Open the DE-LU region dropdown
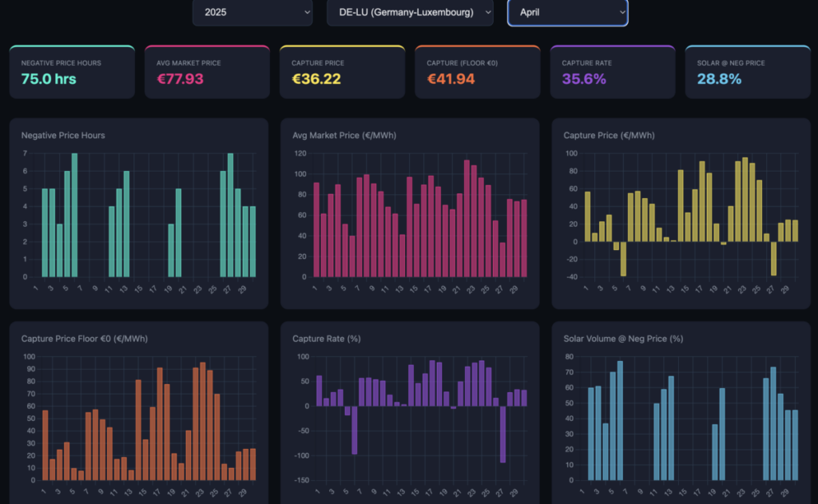The image size is (818, 504). tap(410, 13)
